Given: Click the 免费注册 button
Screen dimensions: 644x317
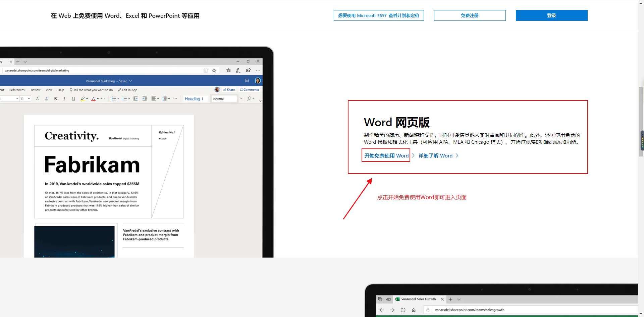Looking at the screenshot, I should [x=470, y=15].
